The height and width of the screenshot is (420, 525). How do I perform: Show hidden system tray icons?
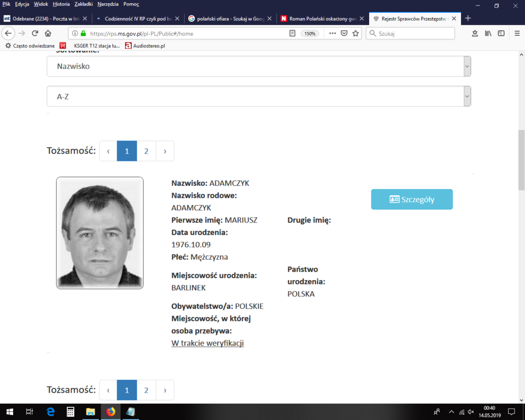click(451, 412)
